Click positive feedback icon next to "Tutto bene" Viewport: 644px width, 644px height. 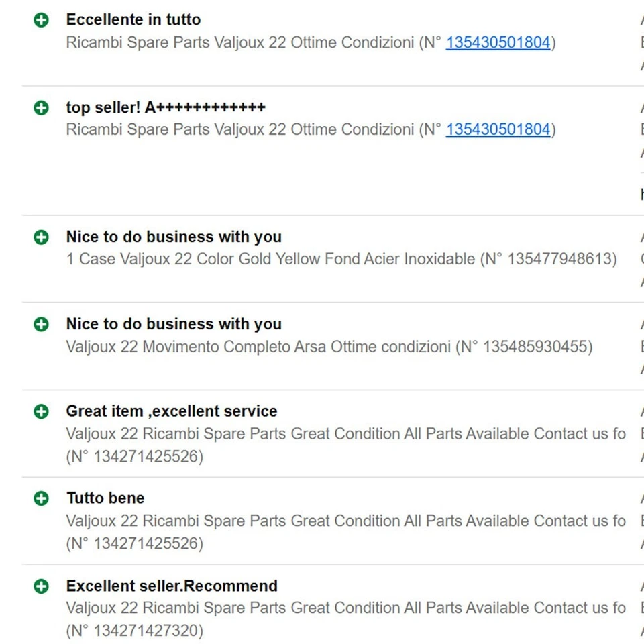pyautogui.click(x=42, y=498)
